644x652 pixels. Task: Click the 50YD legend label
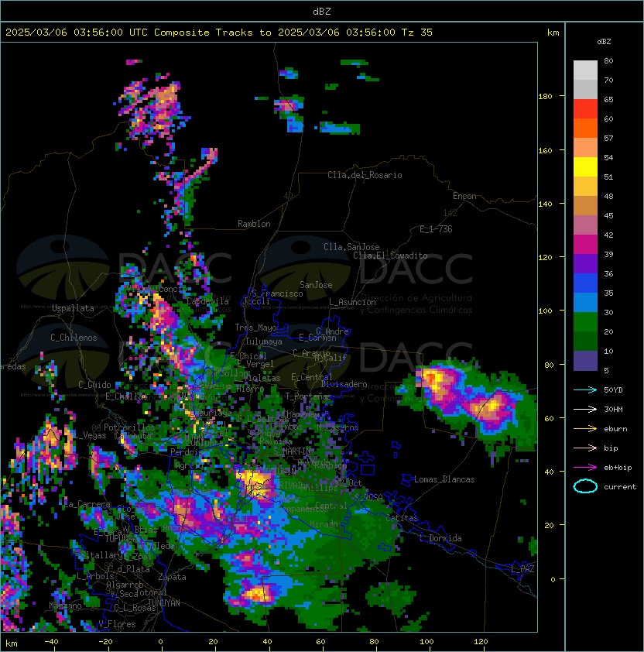[613, 390]
